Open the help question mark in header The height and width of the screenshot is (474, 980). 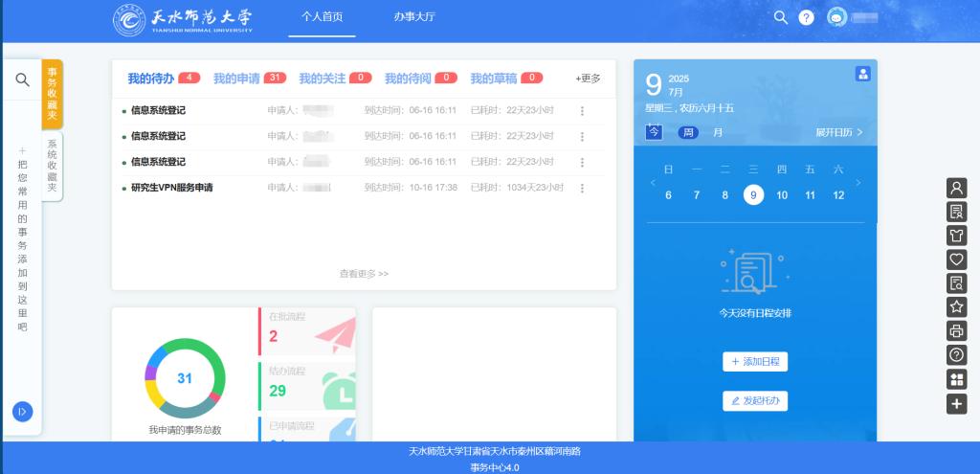806,17
